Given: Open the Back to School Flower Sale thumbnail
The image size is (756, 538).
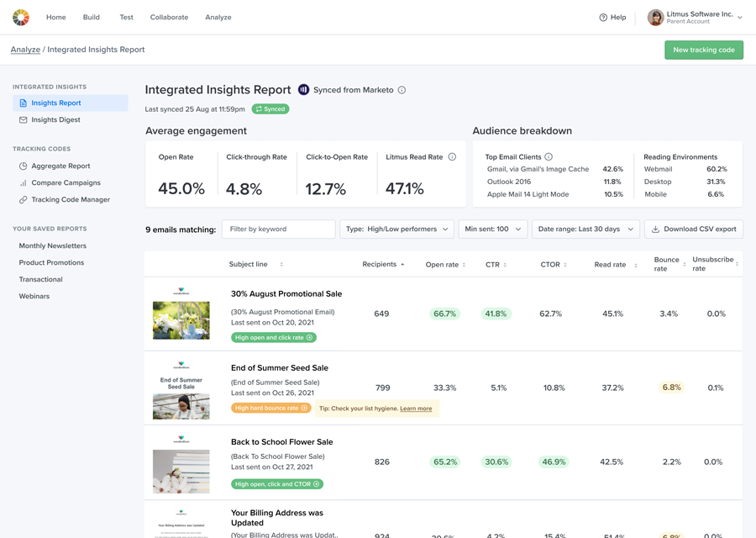Looking at the screenshot, I should (181, 464).
